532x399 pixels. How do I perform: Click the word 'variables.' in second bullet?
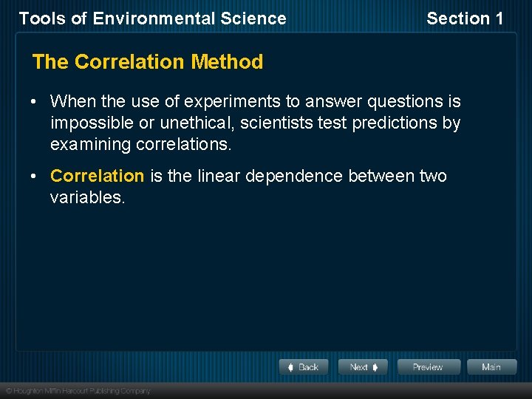tap(88, 197)
